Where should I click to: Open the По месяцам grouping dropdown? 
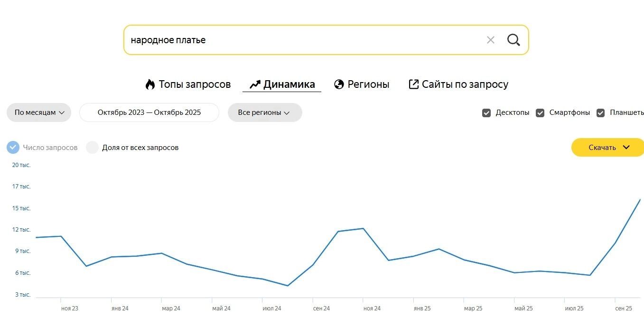(39, 112)
